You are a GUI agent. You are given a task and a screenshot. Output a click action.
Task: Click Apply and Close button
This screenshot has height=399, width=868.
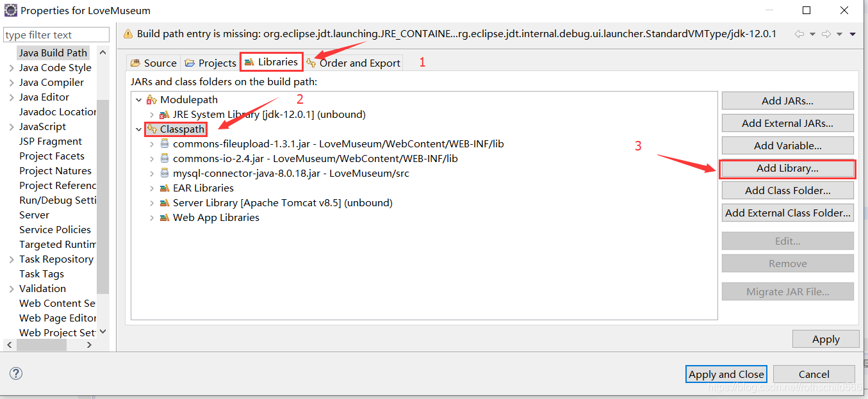(726, 374)
